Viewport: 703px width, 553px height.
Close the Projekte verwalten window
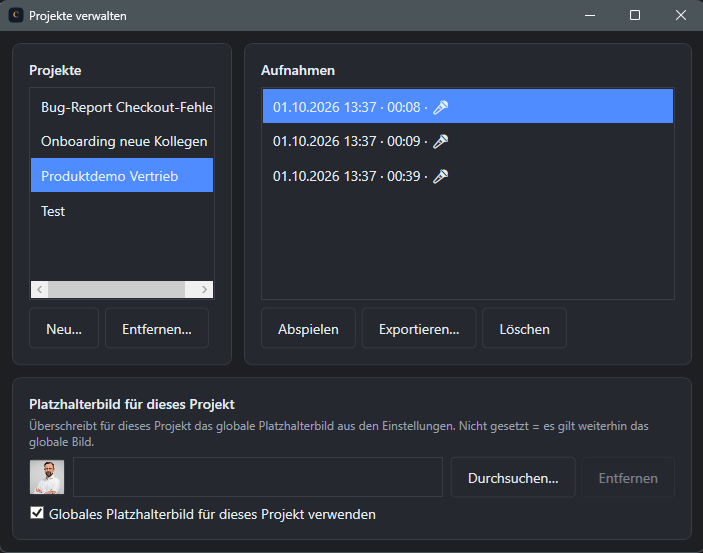680,15
